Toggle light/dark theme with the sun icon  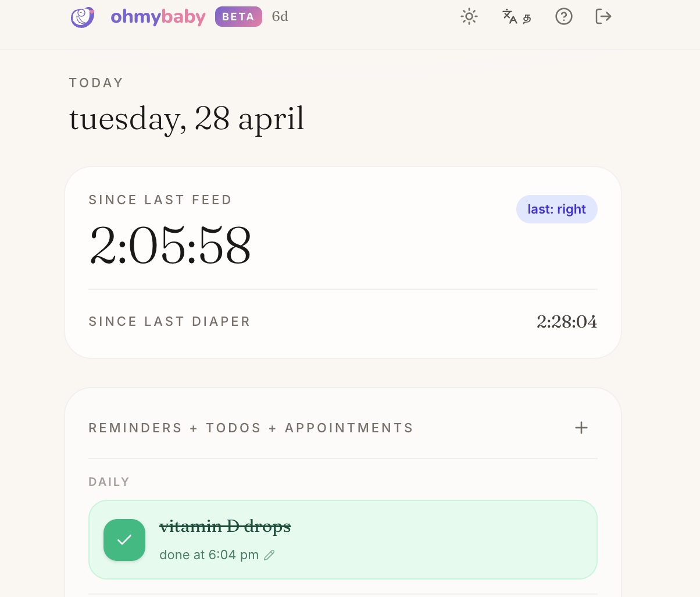[469, 16]
